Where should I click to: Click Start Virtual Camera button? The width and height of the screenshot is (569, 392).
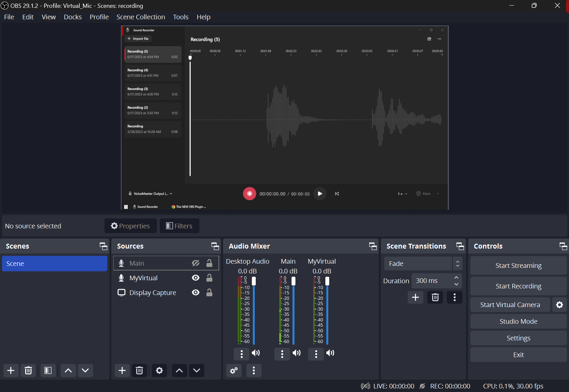pyautogui.click(x=510, y=305)
